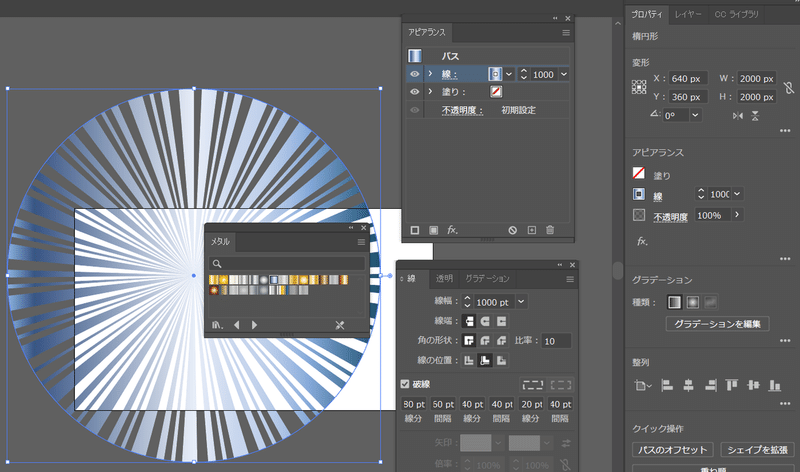Image resolution: width=800 pixels, height=472 pixels.
Task: Select align dashes to corners option
Action: (561, 384)
